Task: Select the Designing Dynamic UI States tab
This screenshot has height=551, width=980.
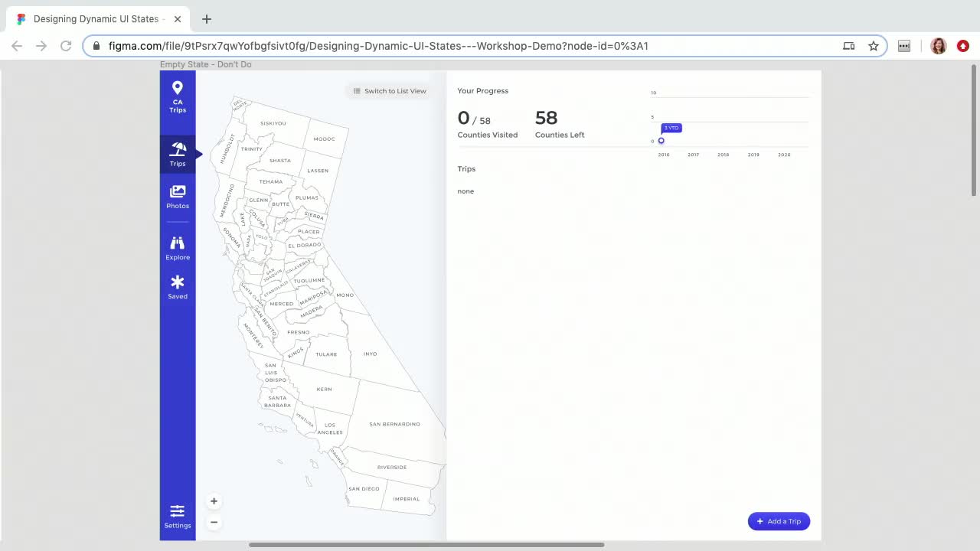Action: click(96, 18)
